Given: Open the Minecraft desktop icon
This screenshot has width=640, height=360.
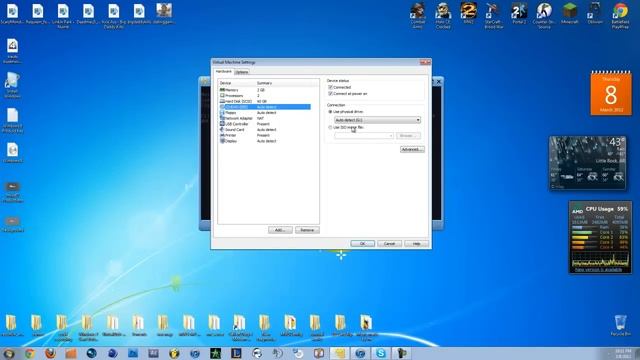Looking at the screenshot, I should [x=569, y=14].
